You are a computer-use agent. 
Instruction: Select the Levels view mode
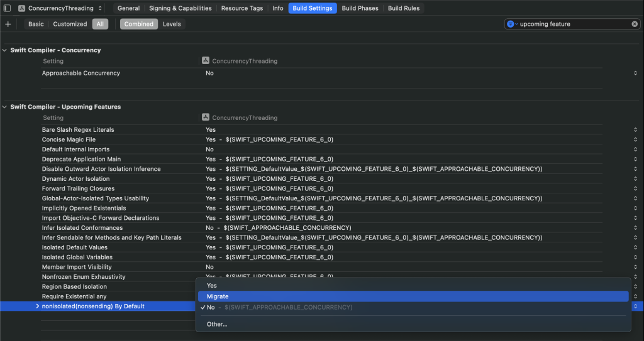172,24
